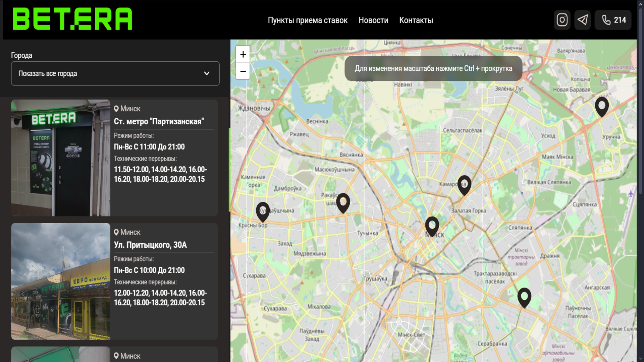This screenshot has width=644, height=362.
Task: Click the green scrollbar of locations list
Action: 229,170
